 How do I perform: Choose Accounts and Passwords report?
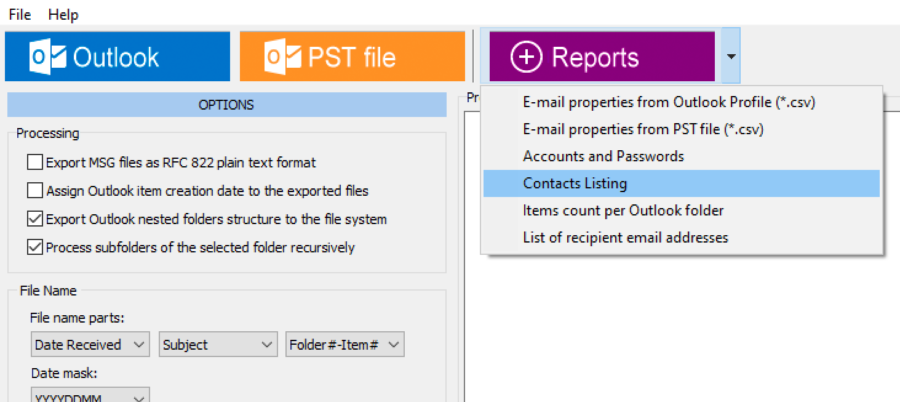(x=603, y=156)
